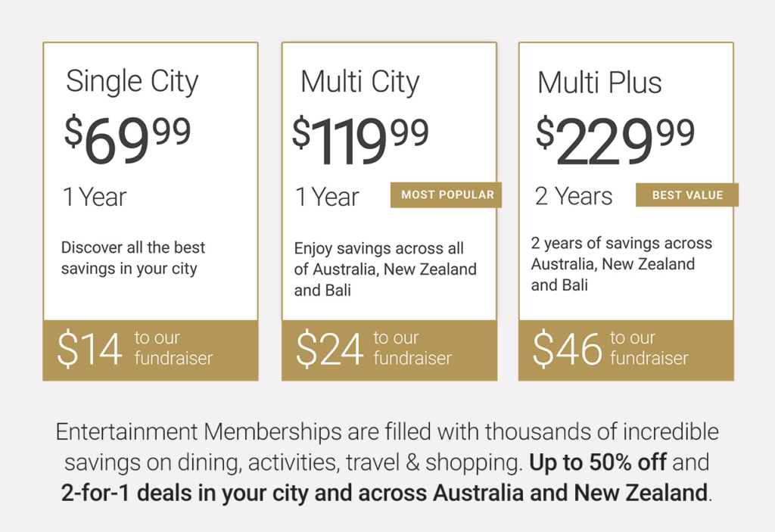Click the $46 to our fundraiser banner

point(626,350)
